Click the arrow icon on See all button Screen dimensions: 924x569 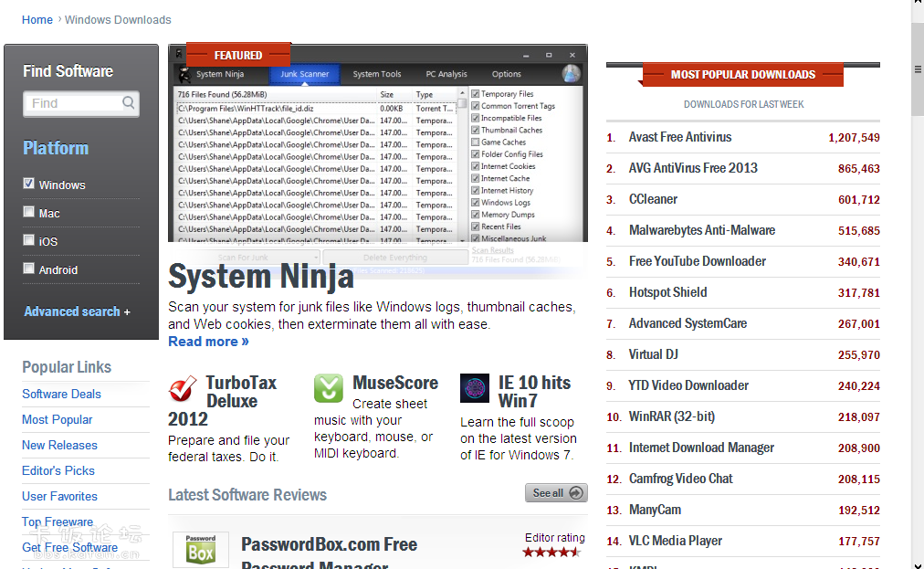coord(576,493)
